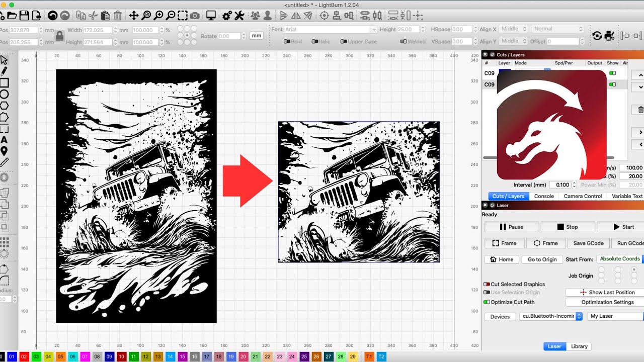Image resolution: width=644 pixels, height=362 pixels.
Task: Click the Stop button
Action: click(568, 227)
